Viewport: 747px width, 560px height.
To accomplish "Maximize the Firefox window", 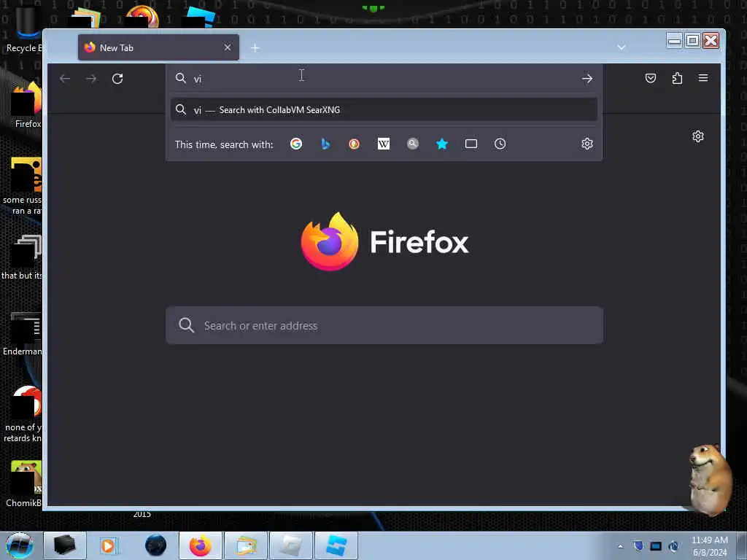I will click(693, 41).
